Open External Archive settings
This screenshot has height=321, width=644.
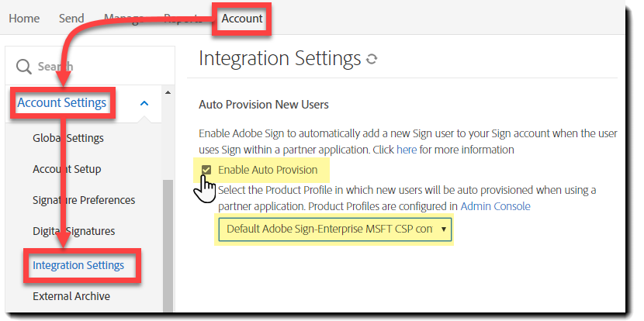click(x=71, y=296)
